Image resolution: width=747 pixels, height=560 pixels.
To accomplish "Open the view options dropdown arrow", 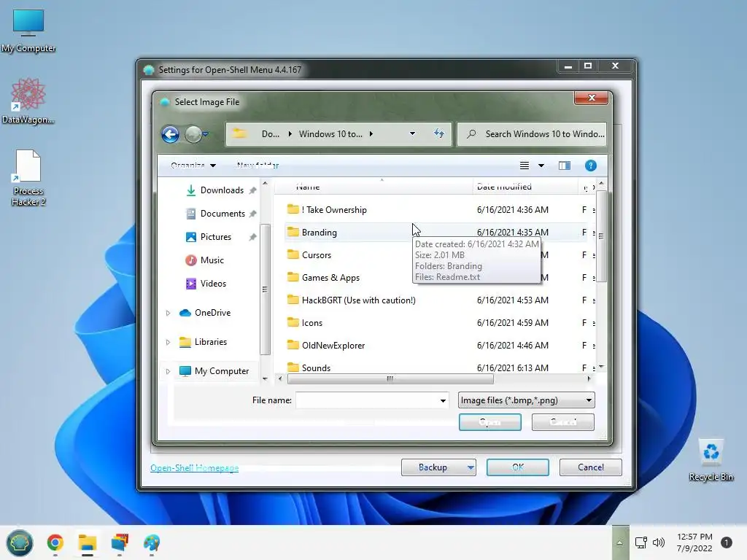I will (541, 166).
